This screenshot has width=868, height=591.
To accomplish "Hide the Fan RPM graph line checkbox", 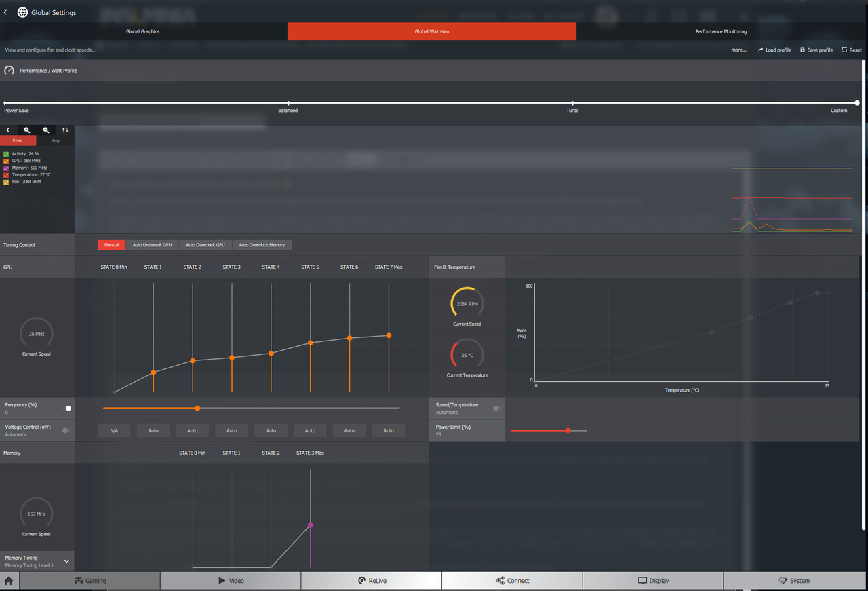I will [6, 182].
